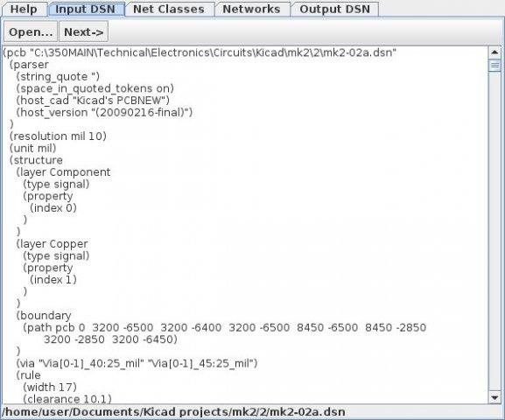Click the scrollbar up arrow
Image resolution: width=505 pixels, height=420 pixels.
point(494,52)
